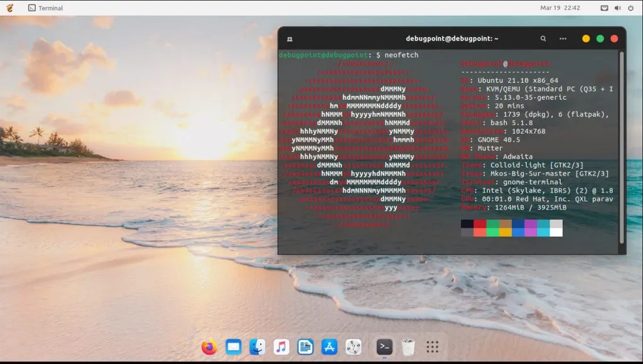The image size is (643, 364).
Task: Open the clock showing Mar 19 22:42
Action: 559,8
